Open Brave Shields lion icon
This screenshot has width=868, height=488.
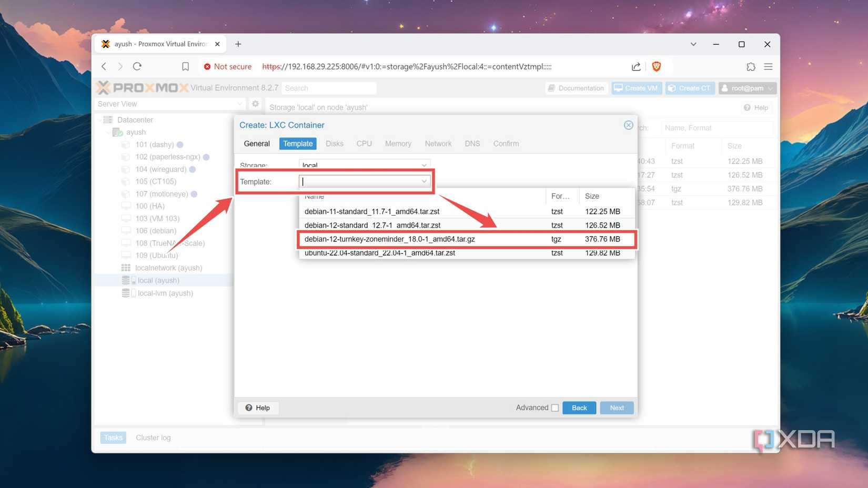coord(657,66)
